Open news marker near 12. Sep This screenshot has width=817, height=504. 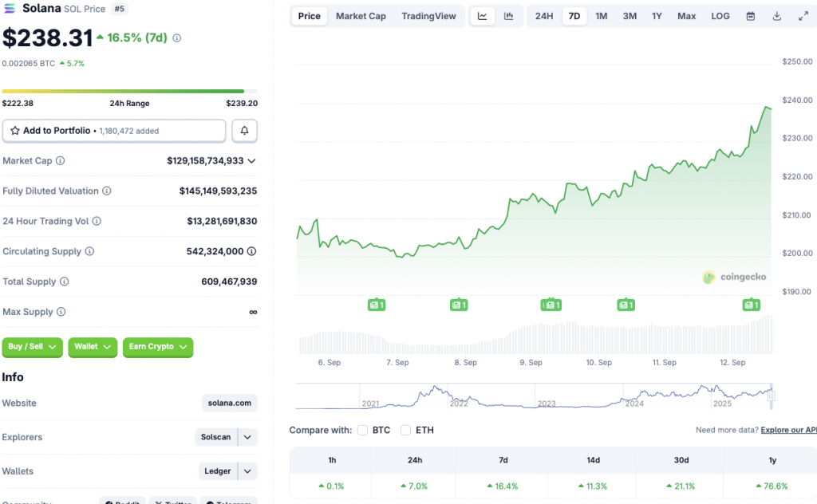[751, 305]
